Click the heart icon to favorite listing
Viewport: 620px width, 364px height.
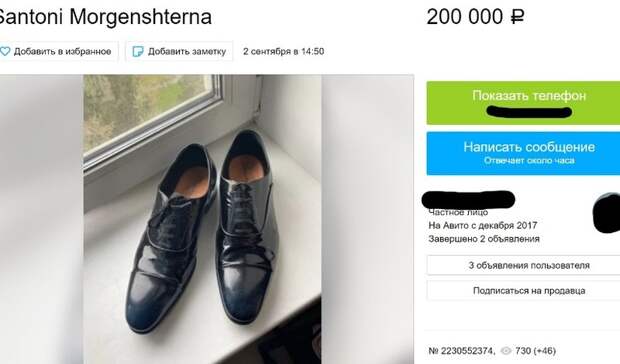(5, 51)
